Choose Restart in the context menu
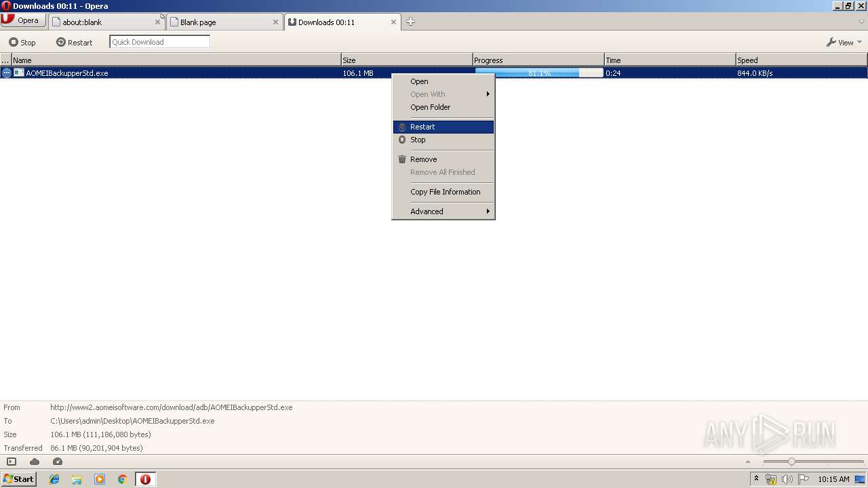 (x=443, y=127)
